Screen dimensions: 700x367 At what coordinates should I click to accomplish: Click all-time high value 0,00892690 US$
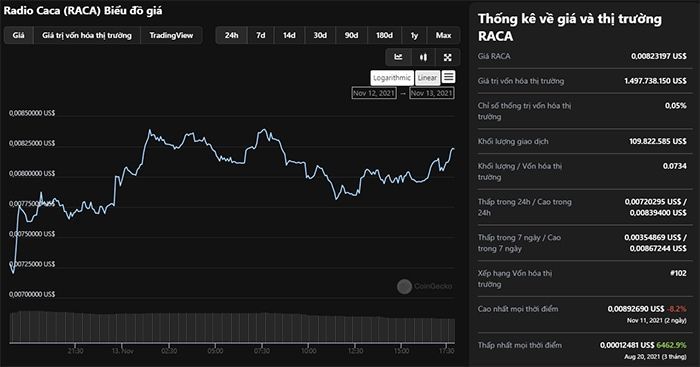[636, 309]
